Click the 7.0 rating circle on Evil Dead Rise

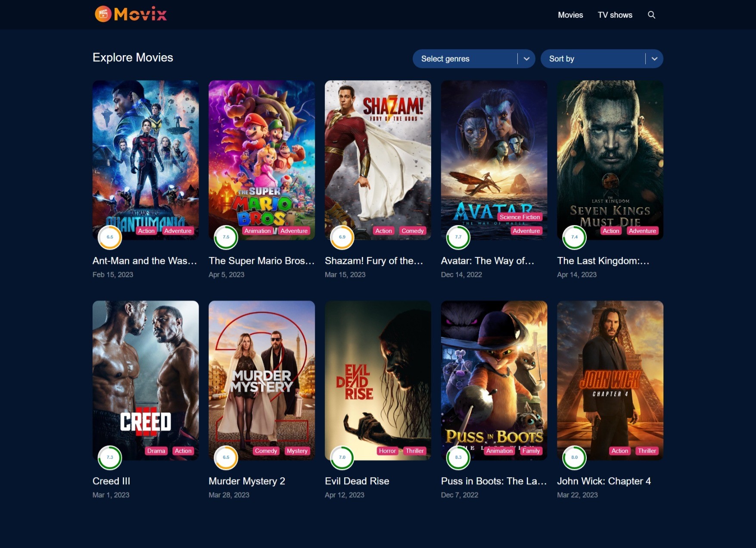[x=342, y=457]
